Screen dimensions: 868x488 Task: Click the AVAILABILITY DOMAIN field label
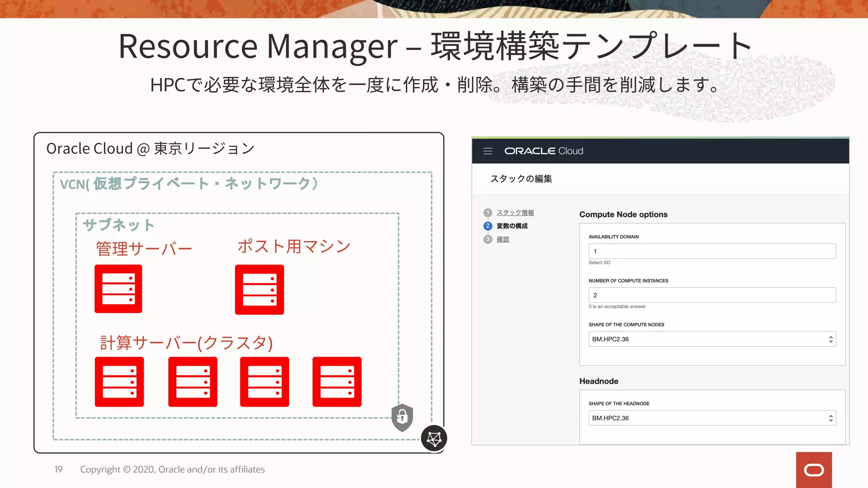pyautogui.click(x=614, y=237)
